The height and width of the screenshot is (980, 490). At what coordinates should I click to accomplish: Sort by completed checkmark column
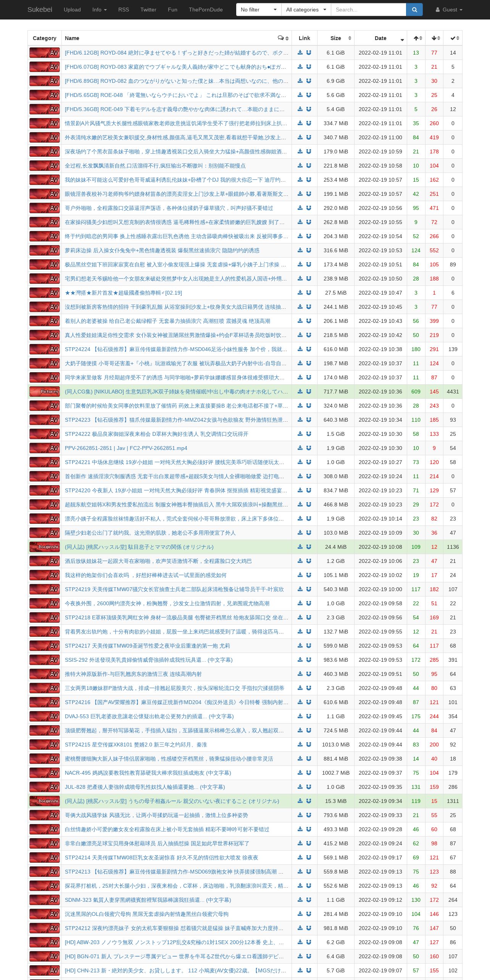click(453, 38)
